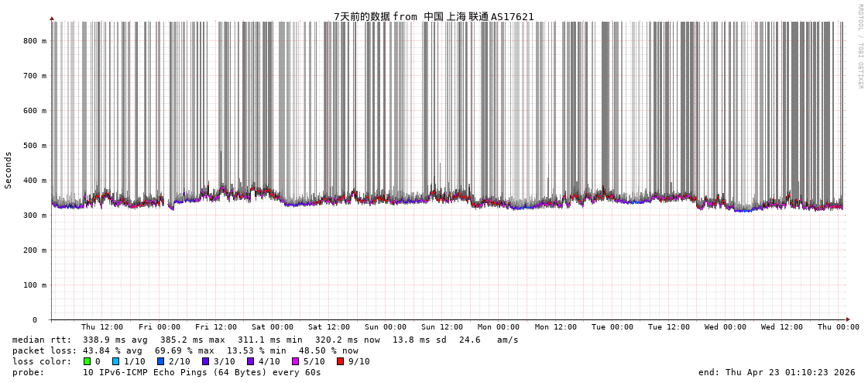Click the Wed 12:00 time axis label
868x383 pixels.
coord(782,327)
